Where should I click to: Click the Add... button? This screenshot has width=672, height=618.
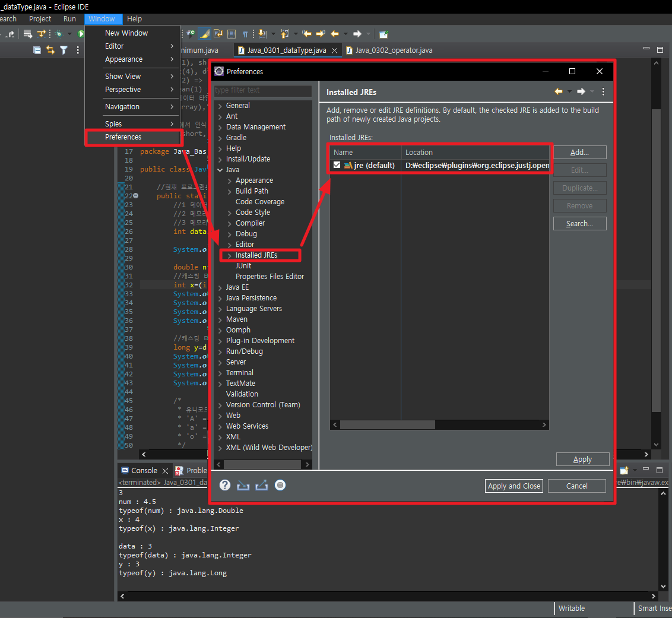[x=579, y=152]
